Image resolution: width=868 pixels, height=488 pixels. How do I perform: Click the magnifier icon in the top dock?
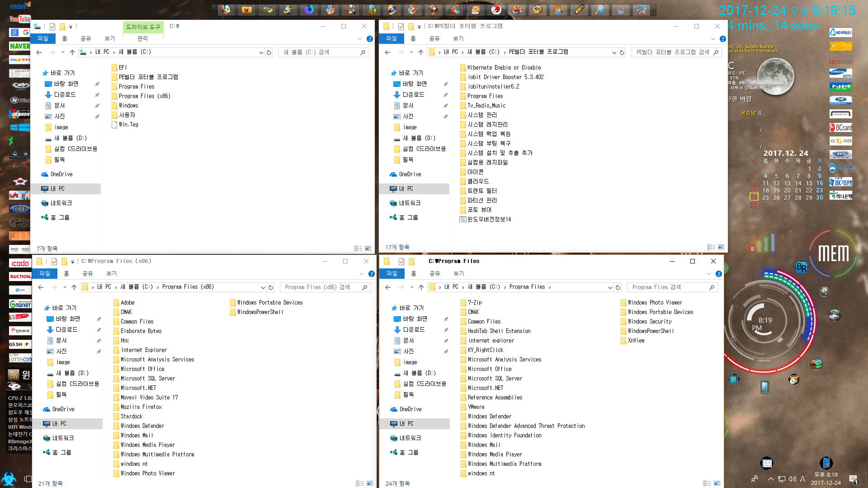[600, 9]
